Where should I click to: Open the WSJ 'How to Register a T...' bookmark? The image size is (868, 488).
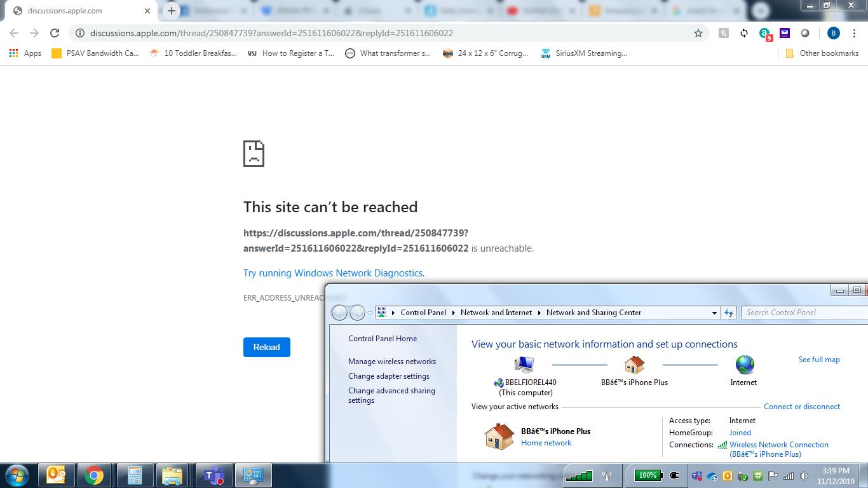pos(290,53)
